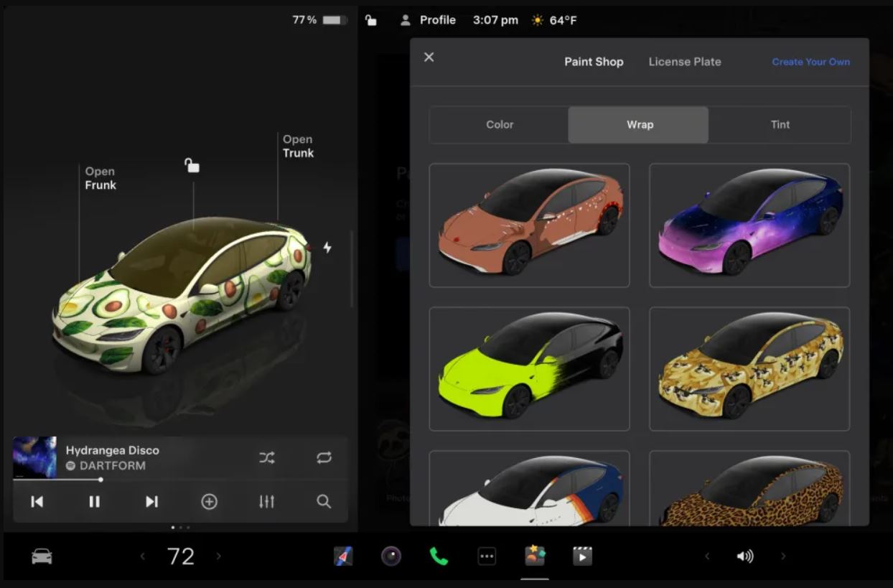893x588 pixels.
Task: Open the Profile dropdown in status bar
Action: point(428,20)
